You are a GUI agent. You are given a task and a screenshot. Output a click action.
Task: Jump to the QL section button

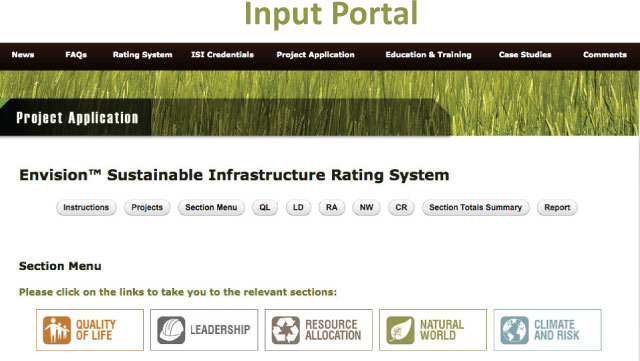click(x=265, y=207)
